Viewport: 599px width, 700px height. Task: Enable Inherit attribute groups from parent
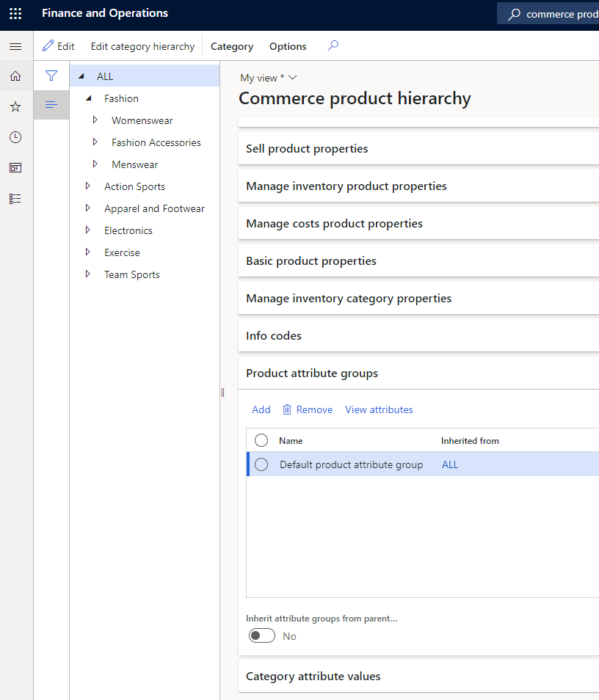point(262,635)
